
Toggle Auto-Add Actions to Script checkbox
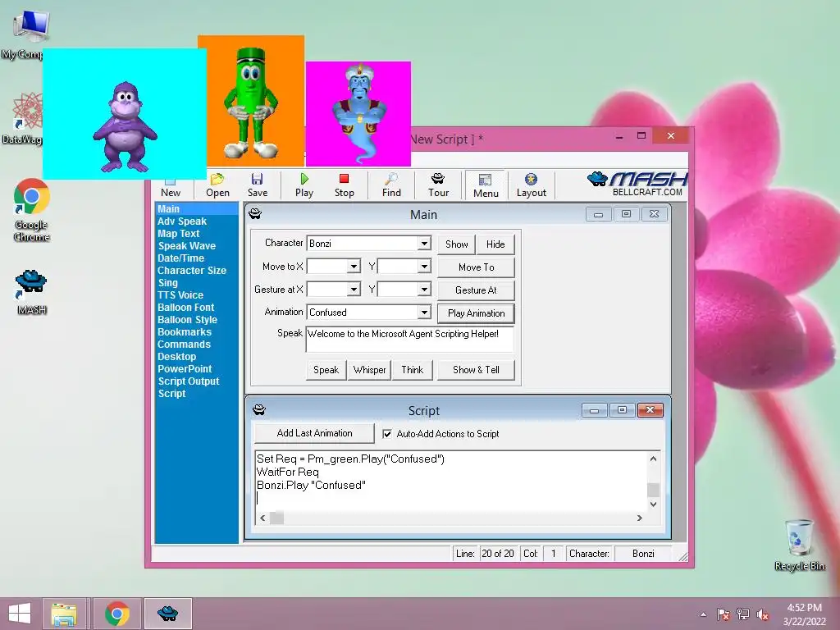tap(387, 434)
